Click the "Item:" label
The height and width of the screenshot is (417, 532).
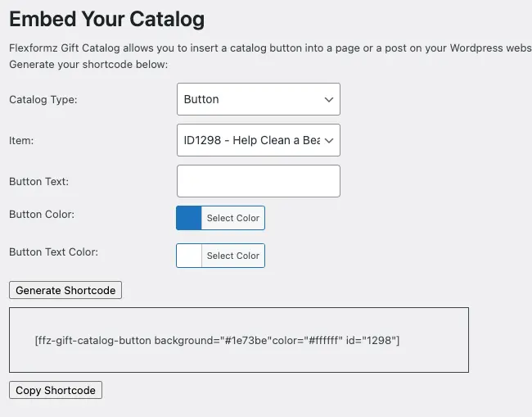21,141
